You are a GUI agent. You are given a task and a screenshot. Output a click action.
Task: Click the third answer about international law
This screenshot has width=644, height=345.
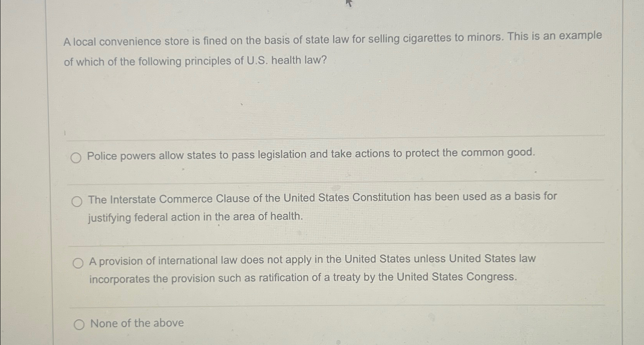[309, 260]
